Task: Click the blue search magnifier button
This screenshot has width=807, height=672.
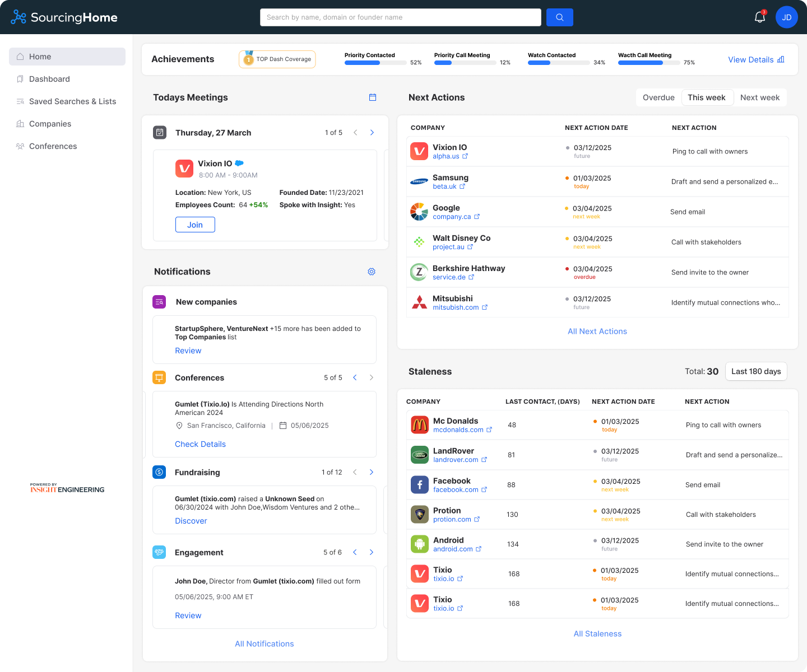Action: click(x=559, y=17)
